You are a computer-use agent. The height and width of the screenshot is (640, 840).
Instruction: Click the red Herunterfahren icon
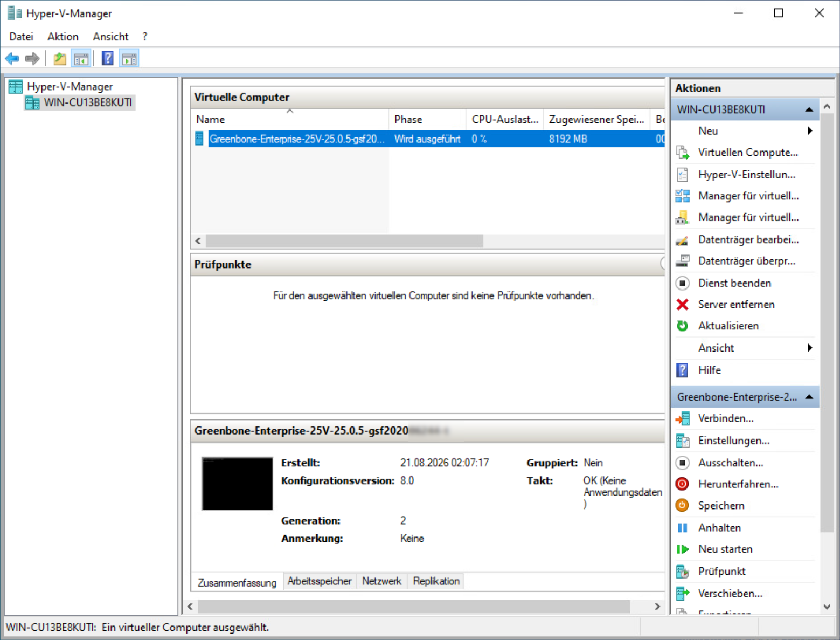(x=682, y=484)
